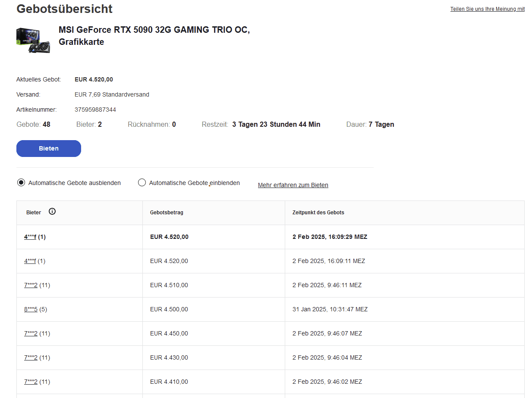
Task: Click EUR 4.520,00 in the 16:09:11 row
Action: tap(169, 261)
